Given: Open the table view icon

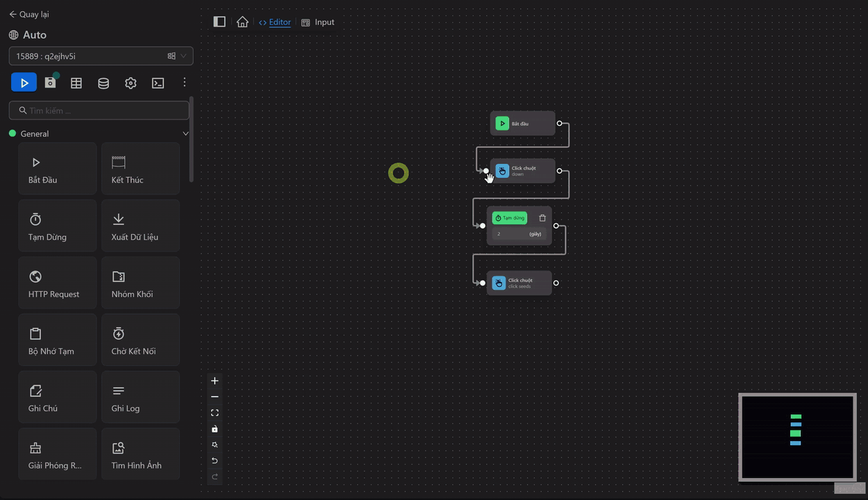Looking at the screenshot, I should pos(76,83).
